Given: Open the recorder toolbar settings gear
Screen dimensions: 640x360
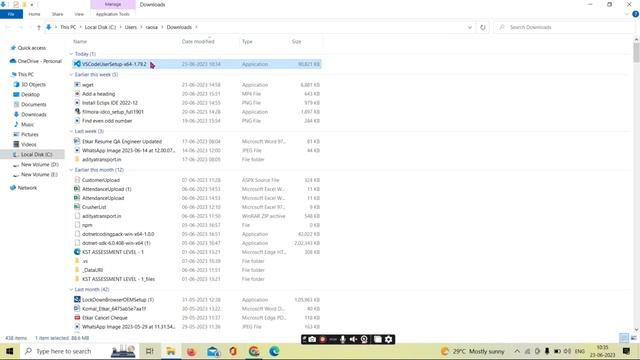Looking at the screenshot, I should 389,339.
